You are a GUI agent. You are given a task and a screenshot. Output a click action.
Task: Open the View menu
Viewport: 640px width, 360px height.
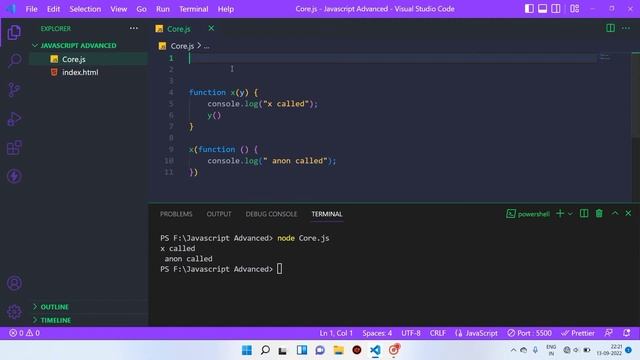[118, 9]
